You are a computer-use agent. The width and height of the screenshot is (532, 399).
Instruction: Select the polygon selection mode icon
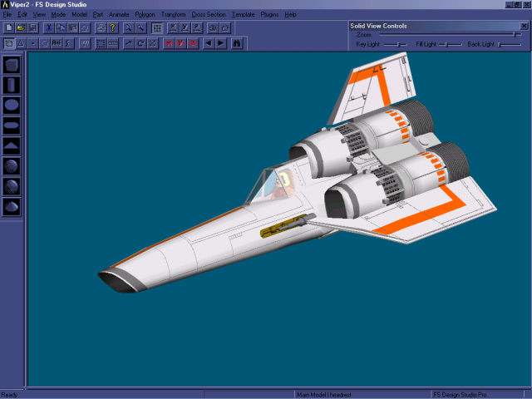tap(9, 43)
